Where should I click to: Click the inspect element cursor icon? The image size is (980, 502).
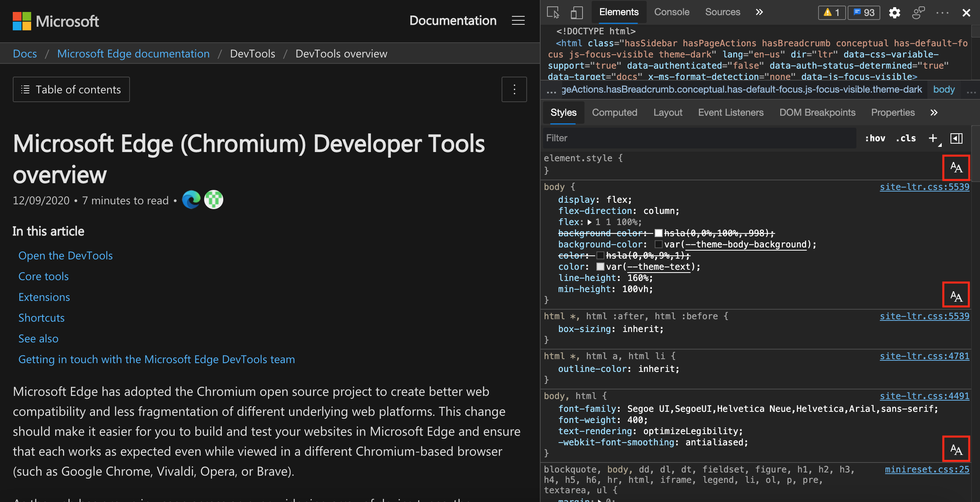(553, 11)
